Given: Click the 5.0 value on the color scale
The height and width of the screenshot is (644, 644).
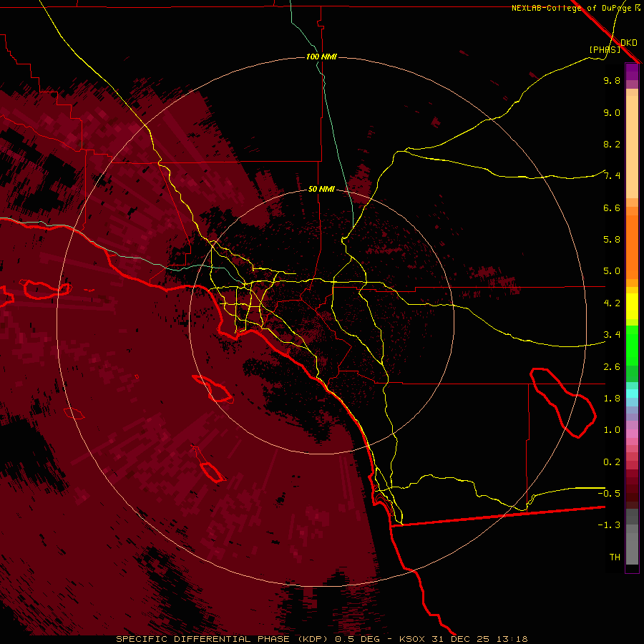Looking at the screenshot, I should tap(612, 271).
